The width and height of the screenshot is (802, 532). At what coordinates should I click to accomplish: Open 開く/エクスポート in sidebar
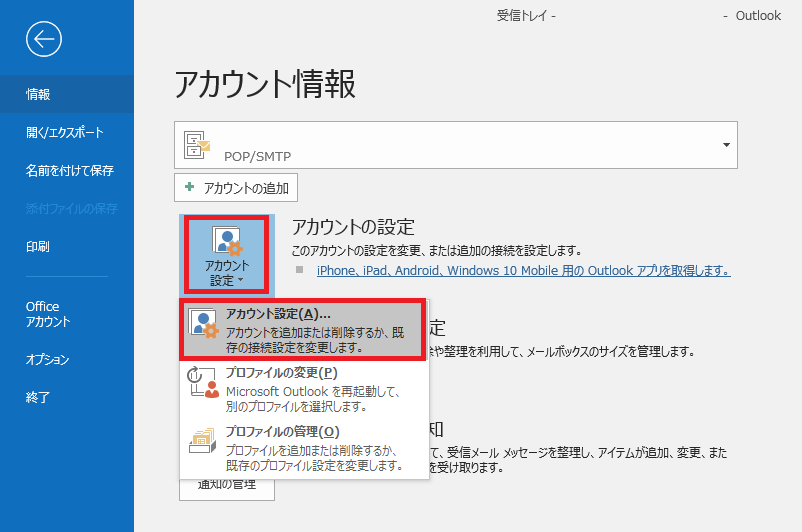[67, 132]
